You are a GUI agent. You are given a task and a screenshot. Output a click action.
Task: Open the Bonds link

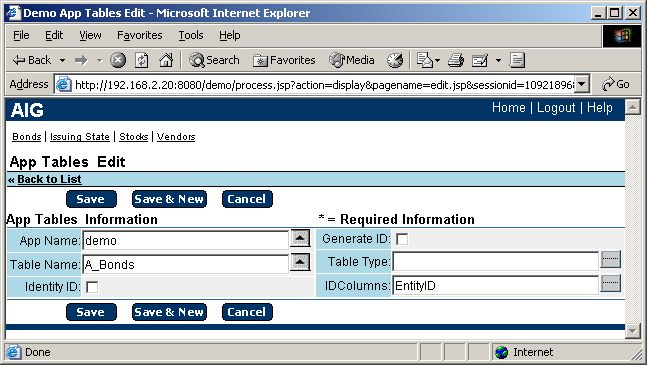coord(26,137)
